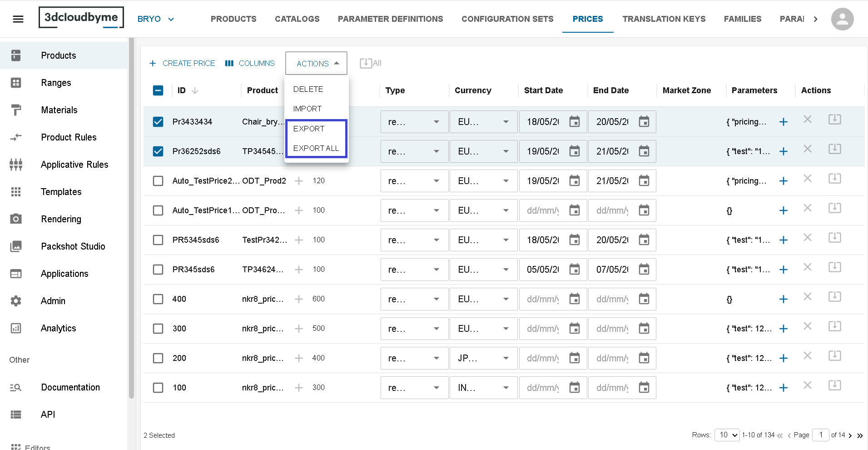Go to Product Rules section

tap(64, 137)
